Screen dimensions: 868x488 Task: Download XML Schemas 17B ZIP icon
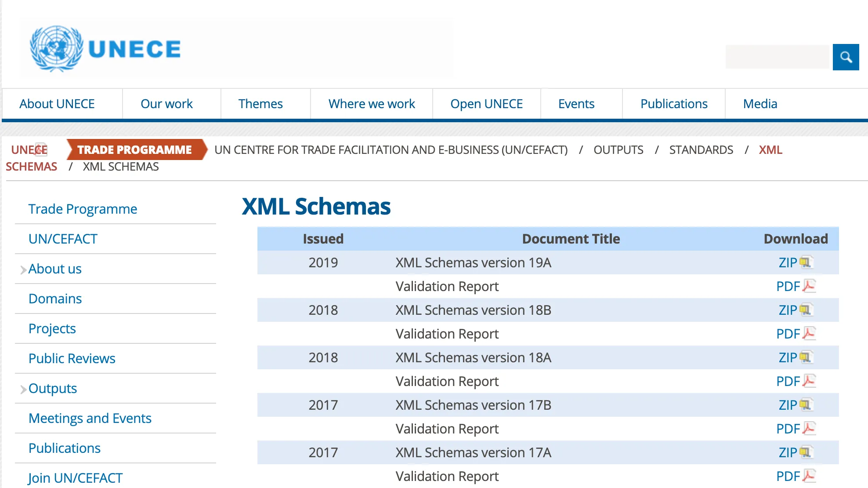pyautogui.click(x=806, y=405)
